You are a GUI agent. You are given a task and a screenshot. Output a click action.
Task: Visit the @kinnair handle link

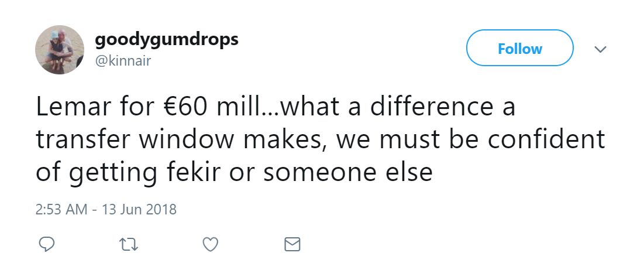[x=123, y=60]
